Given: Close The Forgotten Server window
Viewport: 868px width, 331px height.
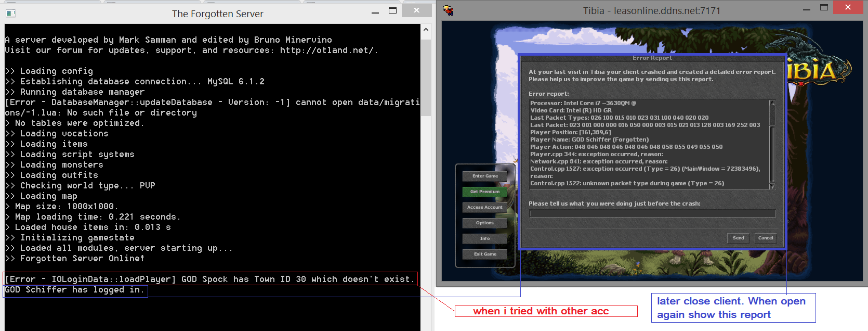Looking at the screenshot, I should (416, 10).
